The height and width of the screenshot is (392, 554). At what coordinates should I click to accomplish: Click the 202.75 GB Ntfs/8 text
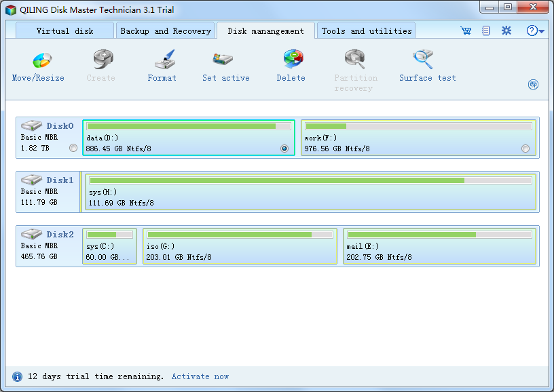379,258
